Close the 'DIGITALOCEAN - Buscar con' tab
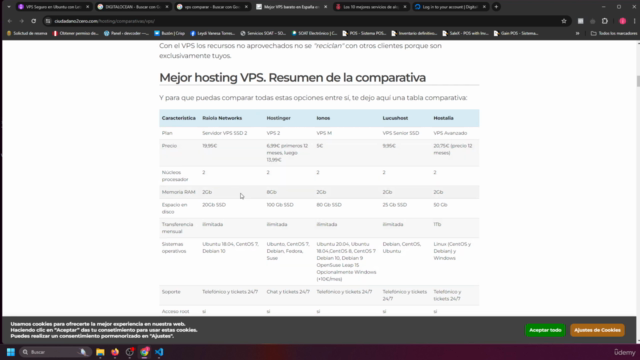The width and height of the screenshot is (640, 360). (167, 7)
